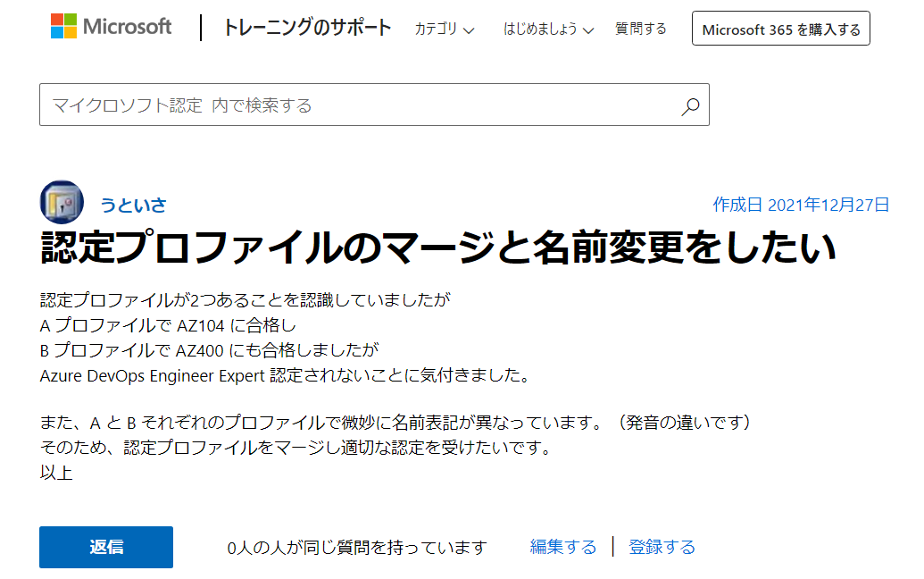Open the うといさ user avatar image
This screenshot has height=579, width=924.
point(62,203)
